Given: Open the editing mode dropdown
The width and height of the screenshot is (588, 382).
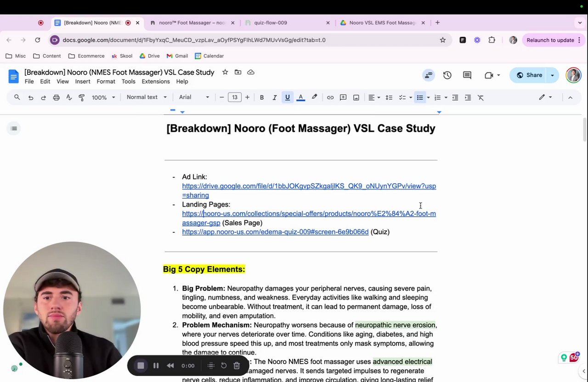Looking at the screenshot, I should coord(545,97).
